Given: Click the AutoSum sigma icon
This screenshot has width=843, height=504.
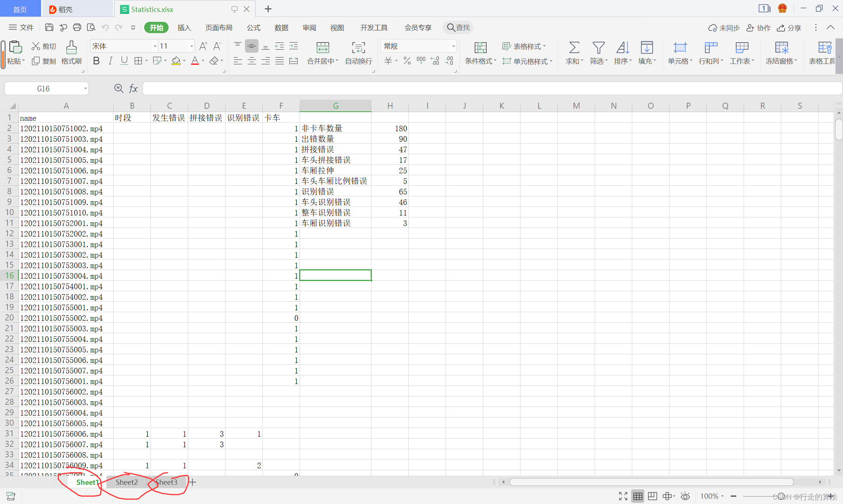Looking at the screenshot, I should [x=574, y=48].
